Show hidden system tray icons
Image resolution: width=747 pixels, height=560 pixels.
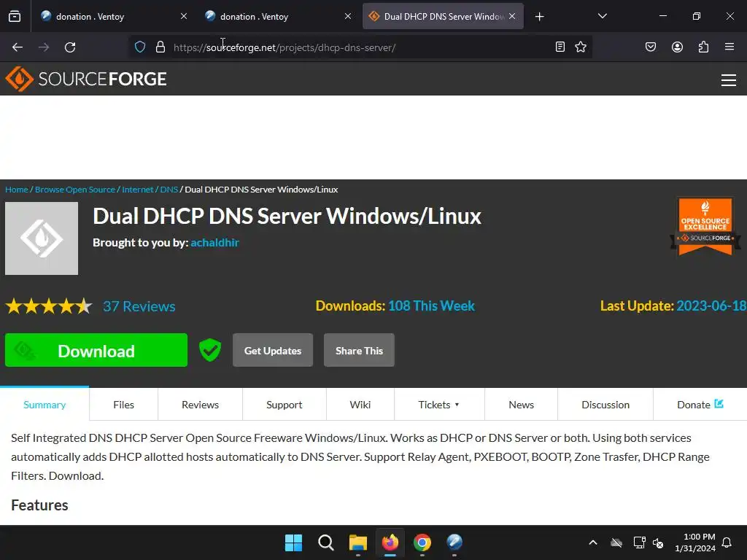pos(593,542)
